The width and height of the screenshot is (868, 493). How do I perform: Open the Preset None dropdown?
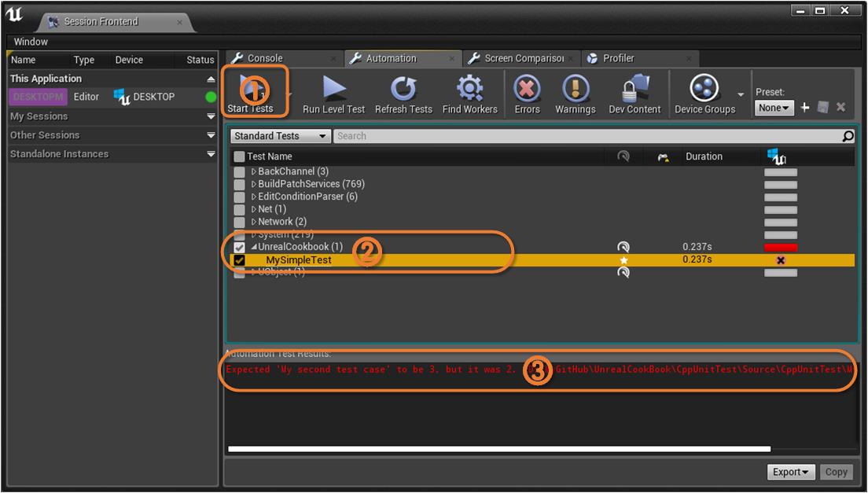[774, 108]
